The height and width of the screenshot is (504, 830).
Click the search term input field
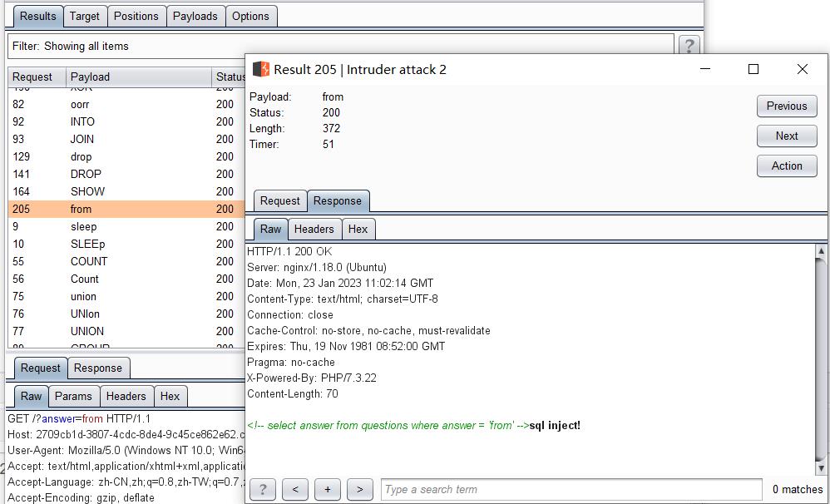(571, 489)
